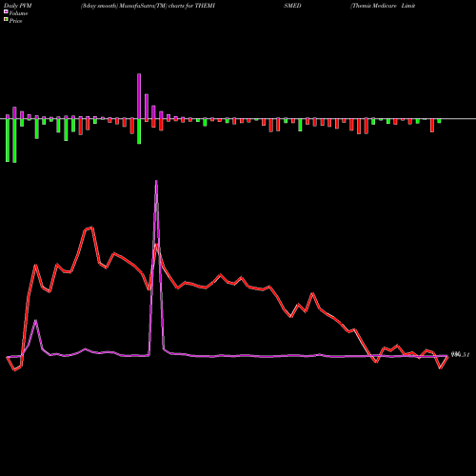The width and height of the screenshot is (476, 476).
Task: Click the tallest magenta volume bar
Action: [139, 96]
